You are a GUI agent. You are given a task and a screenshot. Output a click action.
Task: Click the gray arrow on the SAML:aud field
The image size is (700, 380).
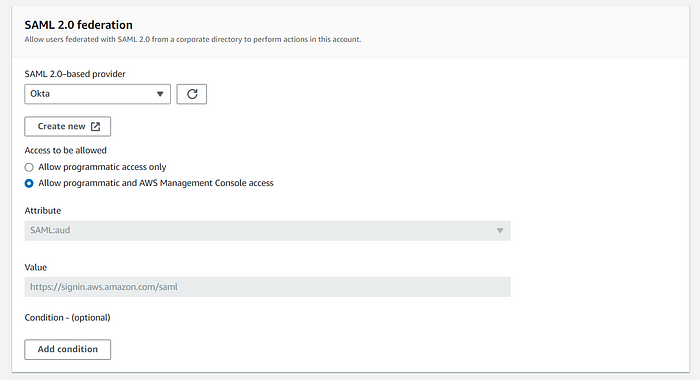tap(500, 231)
